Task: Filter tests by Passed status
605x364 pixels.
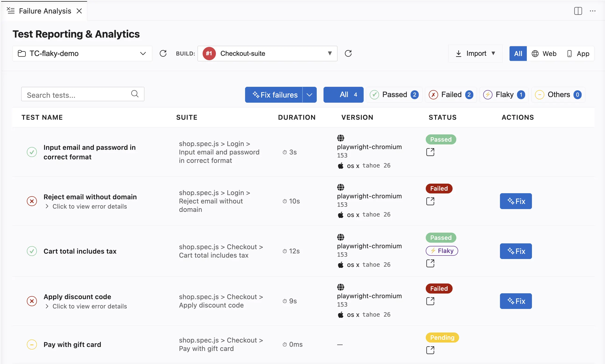Action: pos(394,95)
